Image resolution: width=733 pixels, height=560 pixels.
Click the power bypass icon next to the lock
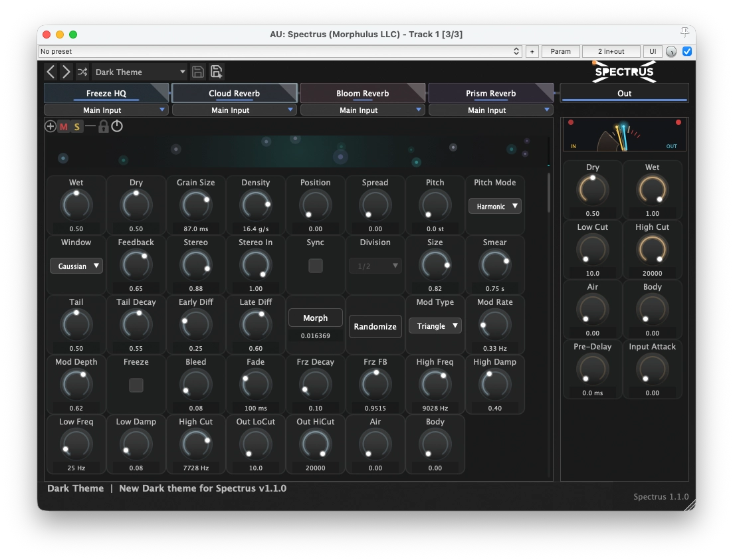point(117,126)
